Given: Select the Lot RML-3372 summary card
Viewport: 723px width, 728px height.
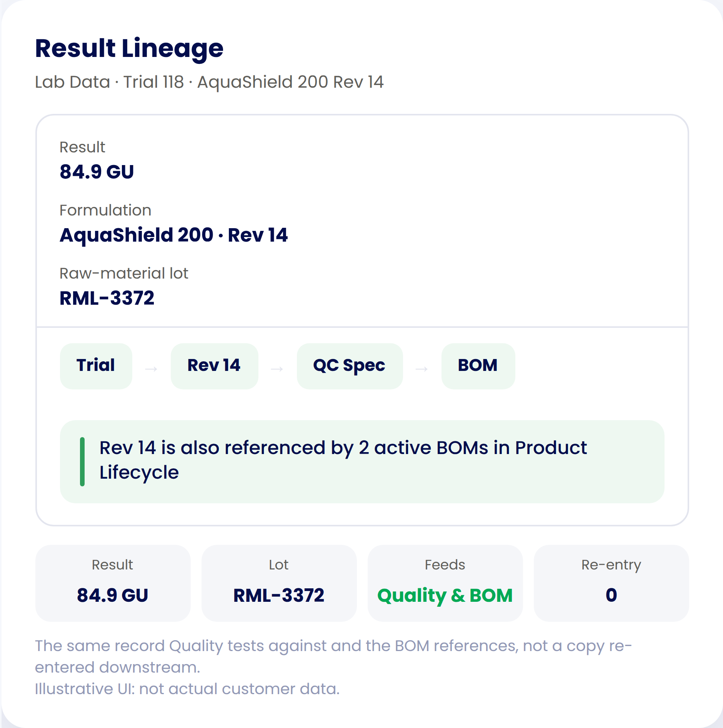Looking at the screenshot, I should pos(279,583).
